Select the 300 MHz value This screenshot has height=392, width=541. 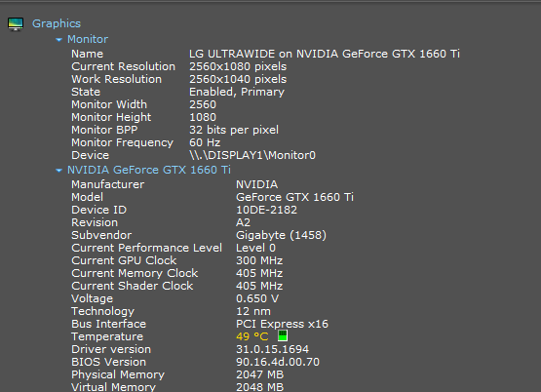(259, 260)
